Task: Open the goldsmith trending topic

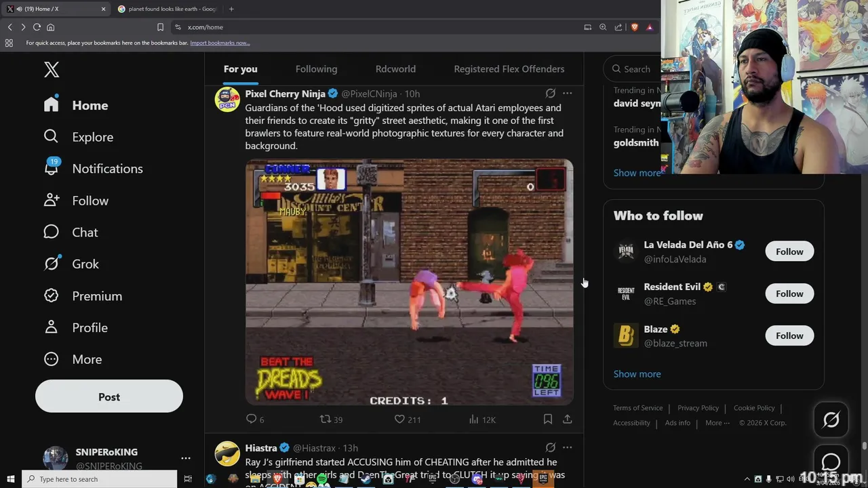Action: 636,143
